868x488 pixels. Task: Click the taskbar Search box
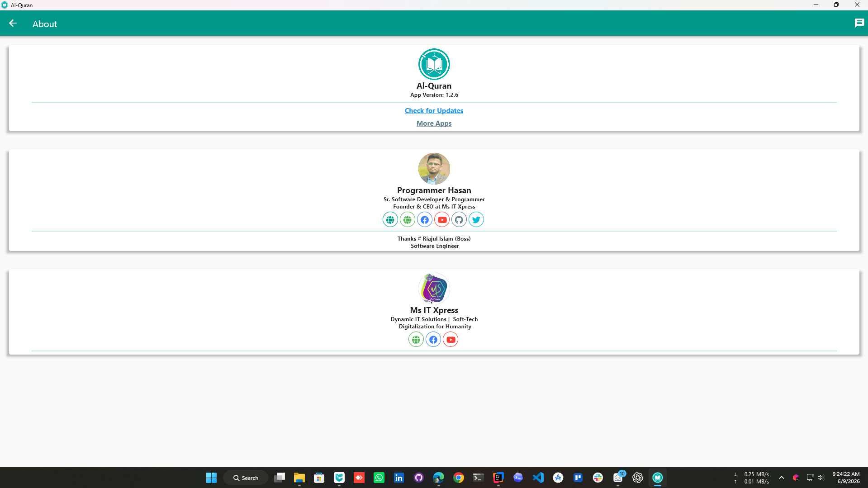pos(246,478)
